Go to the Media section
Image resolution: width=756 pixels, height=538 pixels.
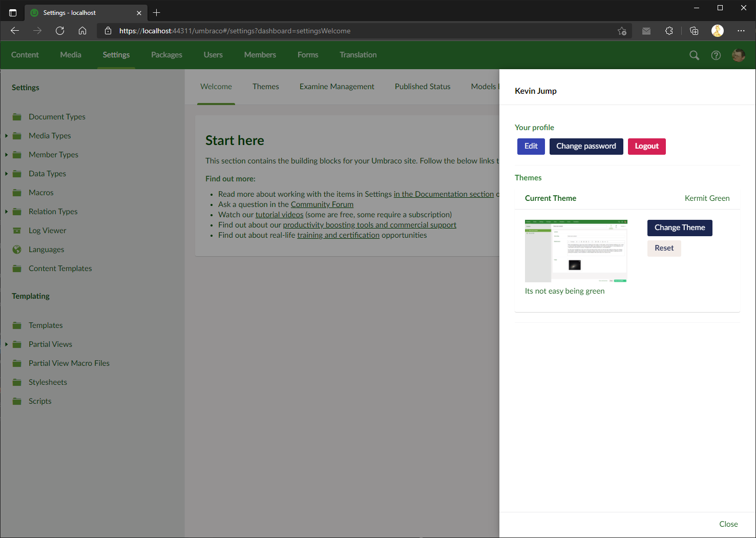[x=71, y=55]
